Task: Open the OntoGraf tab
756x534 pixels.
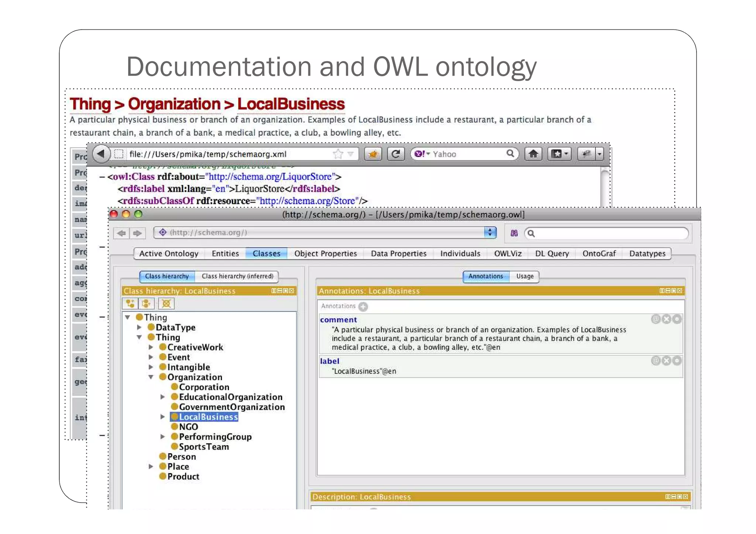Action: (x=599, y=254)
